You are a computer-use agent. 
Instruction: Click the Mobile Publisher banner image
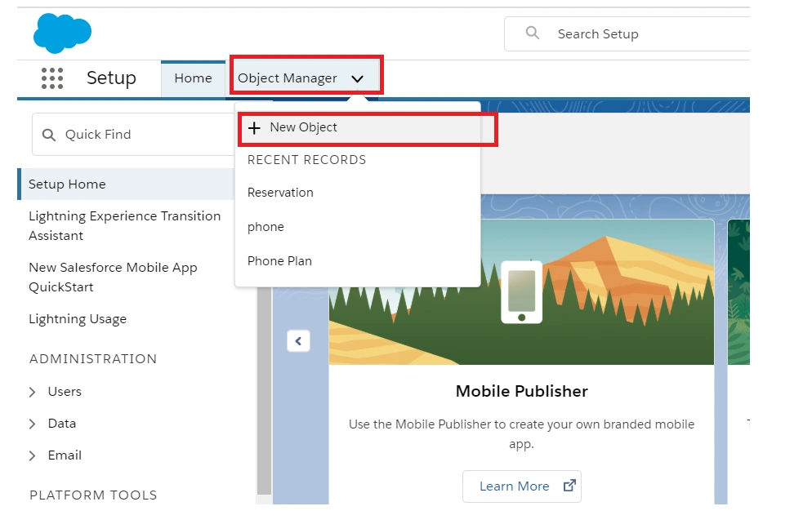click(521, 292)
